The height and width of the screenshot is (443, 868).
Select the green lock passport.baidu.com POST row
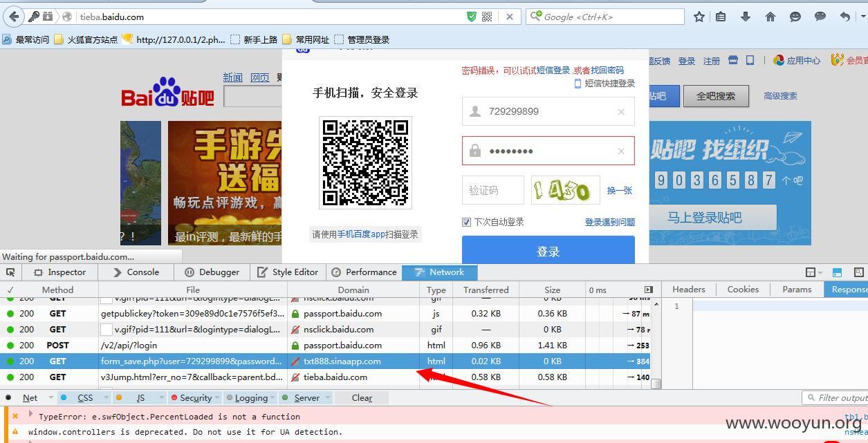326,345
